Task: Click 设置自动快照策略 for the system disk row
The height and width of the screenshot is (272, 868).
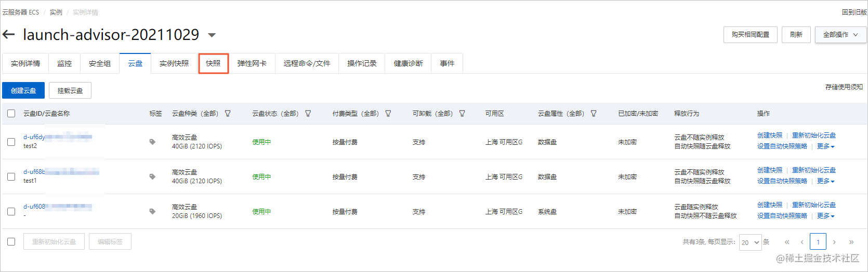Action: pos(782,216)
